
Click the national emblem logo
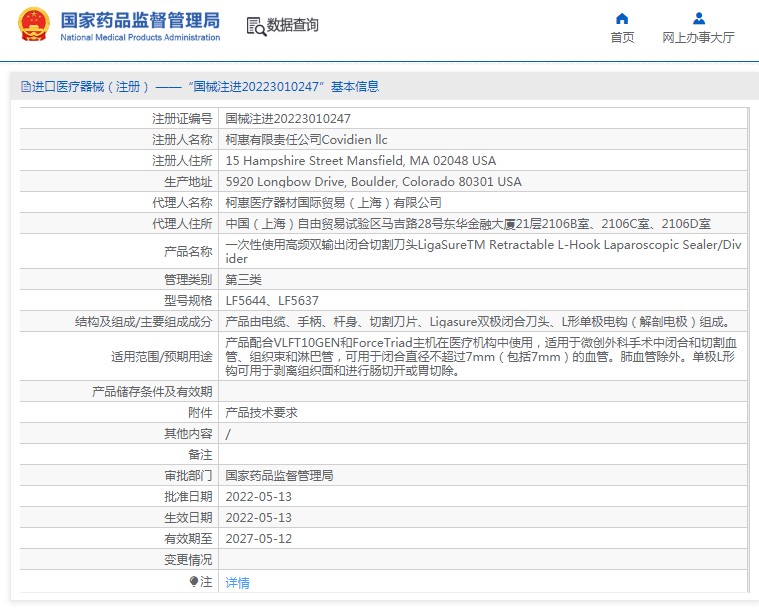tap(33, 25)
